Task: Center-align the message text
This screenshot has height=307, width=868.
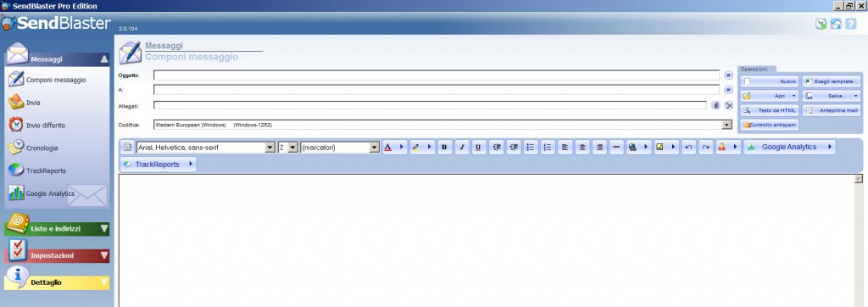Action: coord(581,148)
